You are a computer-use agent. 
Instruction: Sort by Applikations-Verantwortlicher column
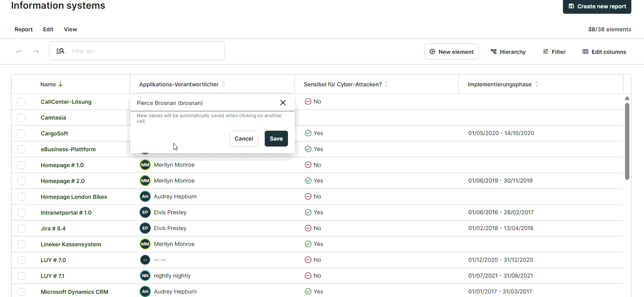[x=182, y=84]
